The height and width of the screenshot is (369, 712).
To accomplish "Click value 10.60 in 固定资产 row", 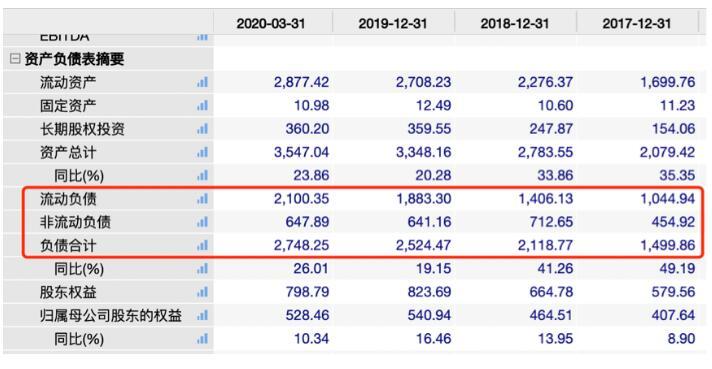I will click(555, 106).
